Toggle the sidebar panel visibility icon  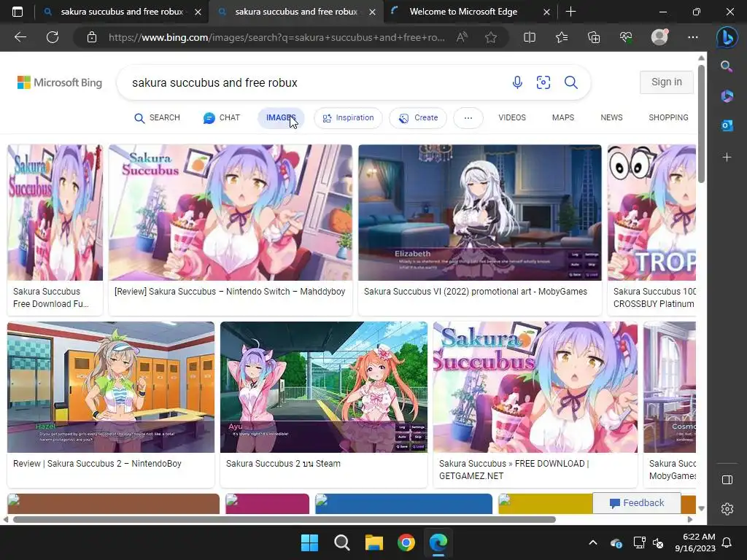727,480
